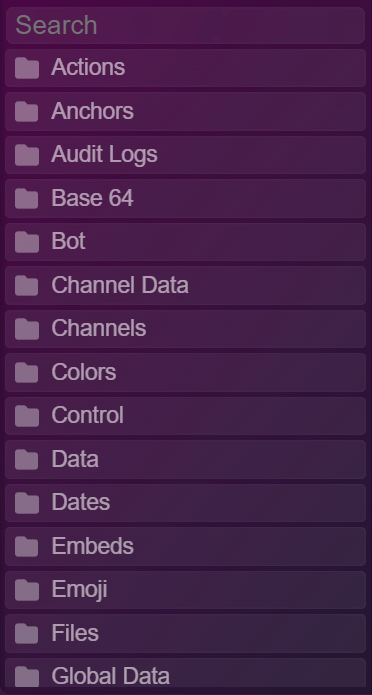This screenshot has width=372, height=695.
Task: Open the Embeds category
Action: click(185, 546)
